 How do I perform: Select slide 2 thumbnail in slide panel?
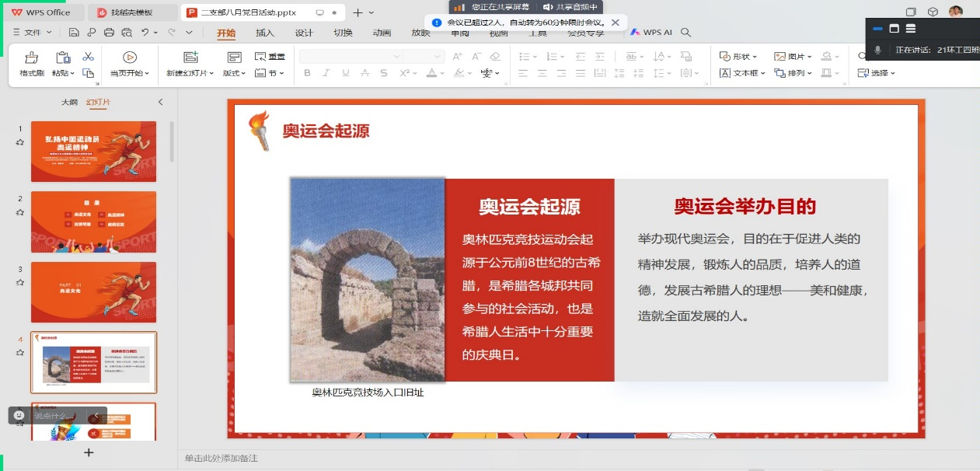93,222
